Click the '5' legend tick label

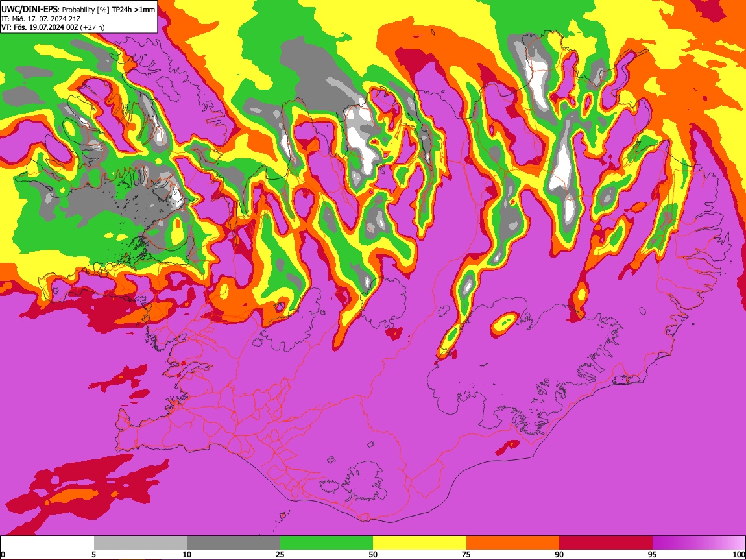click(x=93, y=554)
